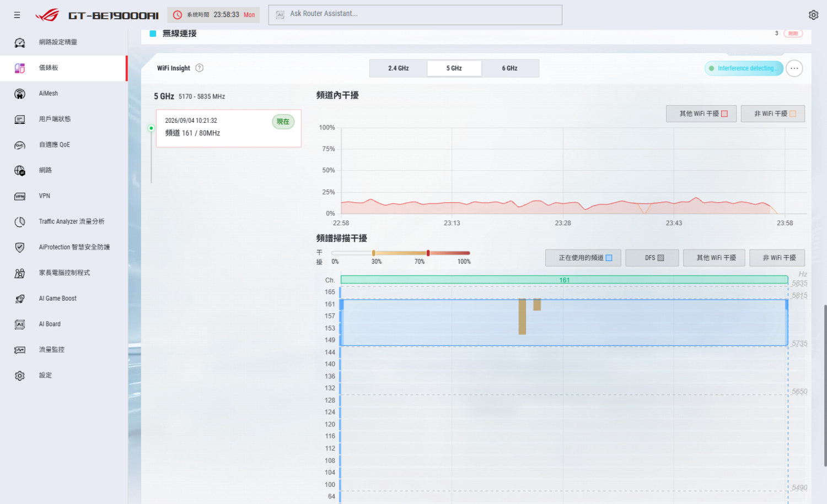Switch to the 6 GHz band tab
The height and width of the screenshot is (504, 827).
point(510,68)
